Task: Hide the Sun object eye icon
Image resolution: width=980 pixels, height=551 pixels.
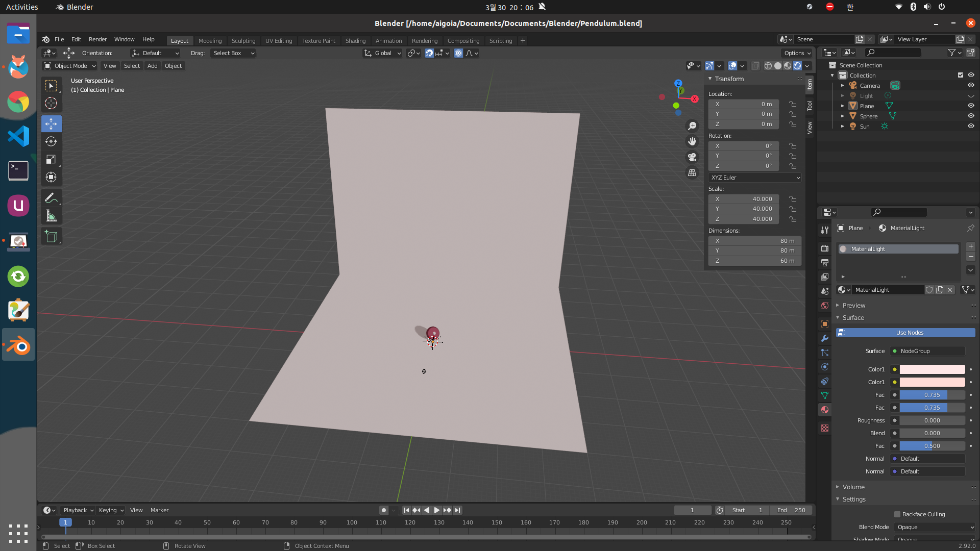Action: [x=971, y=126]
